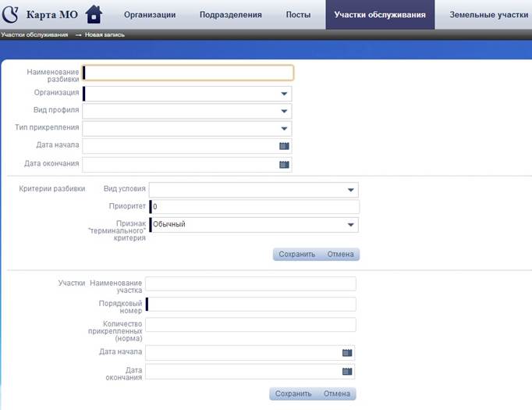This screenshot has height=410, width=532.
Task: Expand the Тип прикрепления dropdown
Action: [284, 128]
